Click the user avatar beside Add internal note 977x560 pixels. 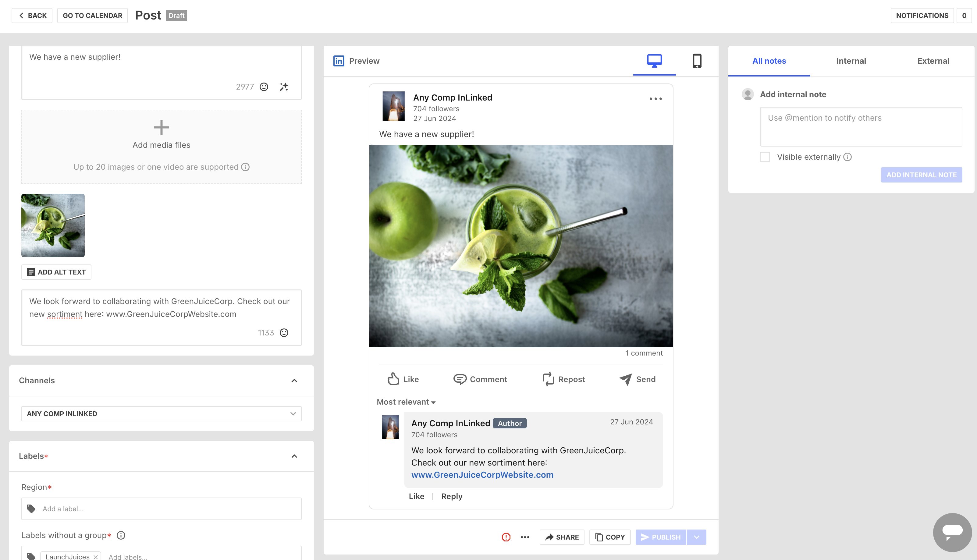point(747,94)
